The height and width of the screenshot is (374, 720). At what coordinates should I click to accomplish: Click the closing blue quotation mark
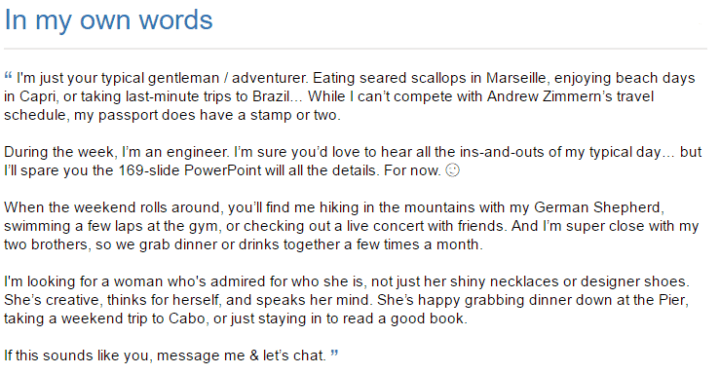(x=334, y=353)
